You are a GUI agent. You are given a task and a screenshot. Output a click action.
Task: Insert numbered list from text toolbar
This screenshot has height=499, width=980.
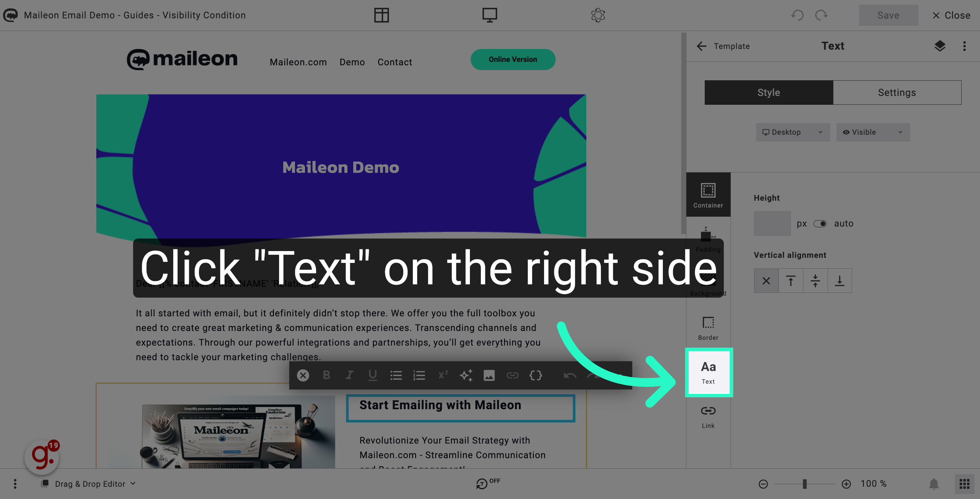coord(419,376)
